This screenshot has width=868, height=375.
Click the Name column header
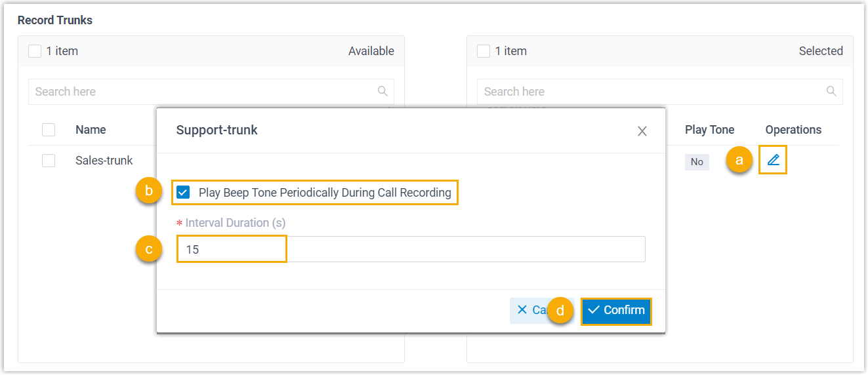pyautogui.click(x=91, y=130)
